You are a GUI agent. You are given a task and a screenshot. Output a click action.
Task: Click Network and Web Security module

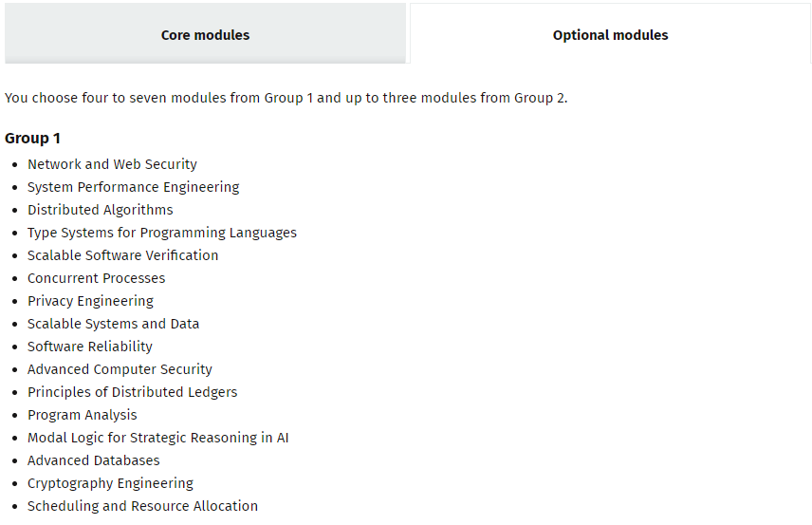[x=112, y=164]
